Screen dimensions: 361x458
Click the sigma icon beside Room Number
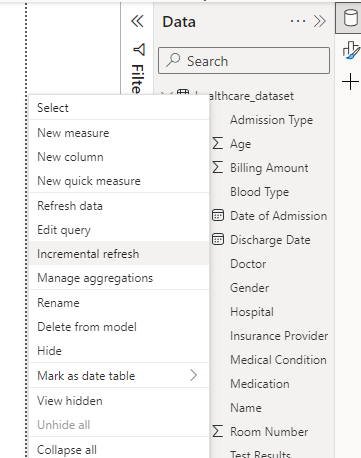218,431
